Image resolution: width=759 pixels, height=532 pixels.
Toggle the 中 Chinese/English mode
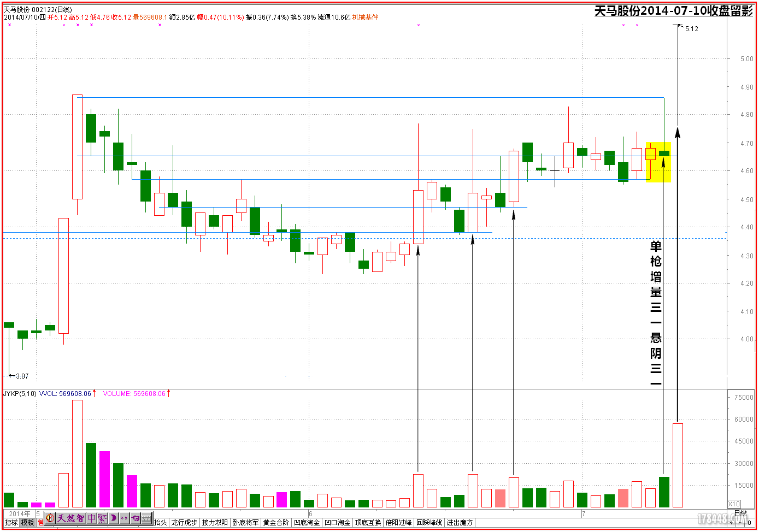tap(91, 518)
